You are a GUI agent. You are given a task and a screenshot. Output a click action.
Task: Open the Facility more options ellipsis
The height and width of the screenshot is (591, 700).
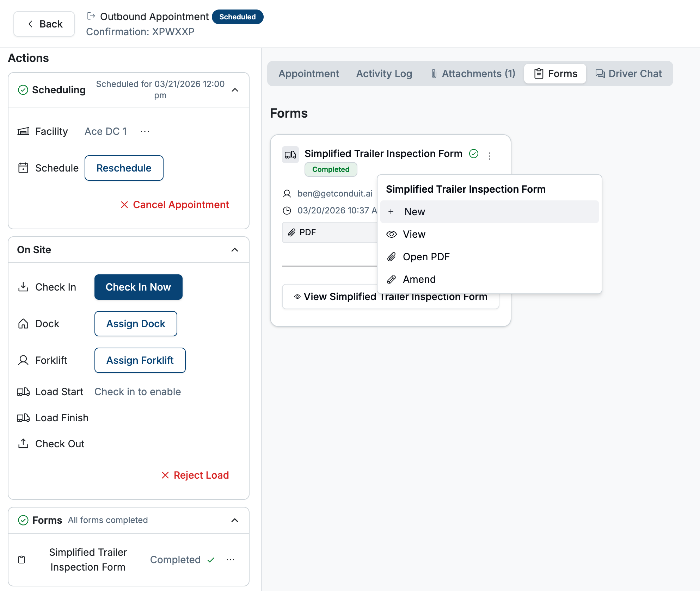point(145,131)
